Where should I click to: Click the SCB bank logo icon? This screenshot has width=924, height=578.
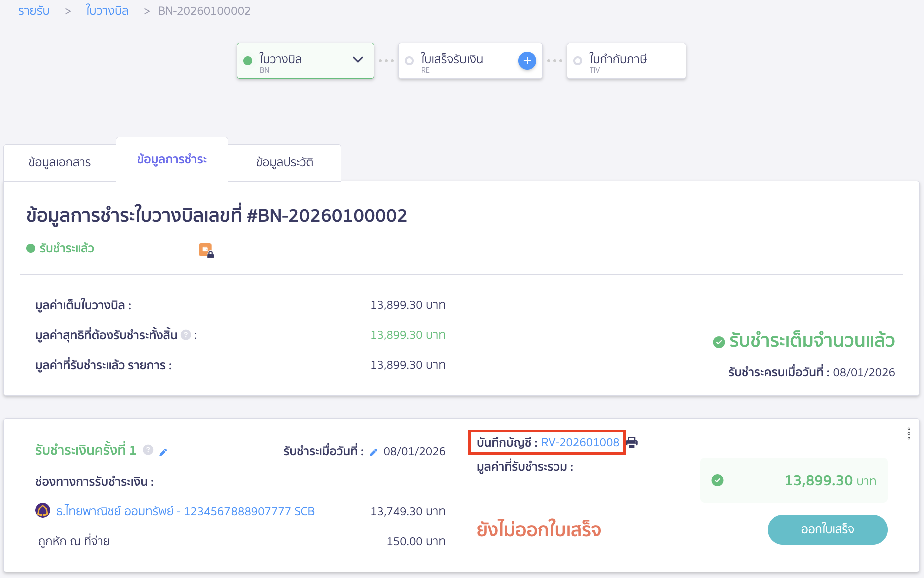42,511
